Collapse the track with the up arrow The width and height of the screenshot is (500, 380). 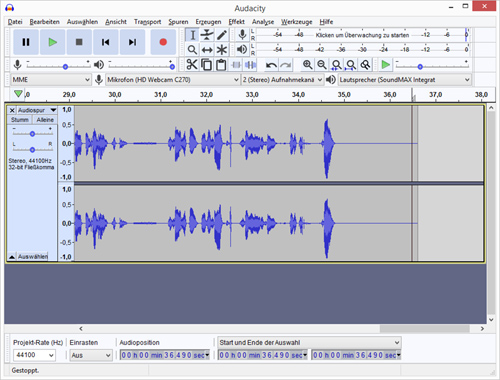pos(12,256)
